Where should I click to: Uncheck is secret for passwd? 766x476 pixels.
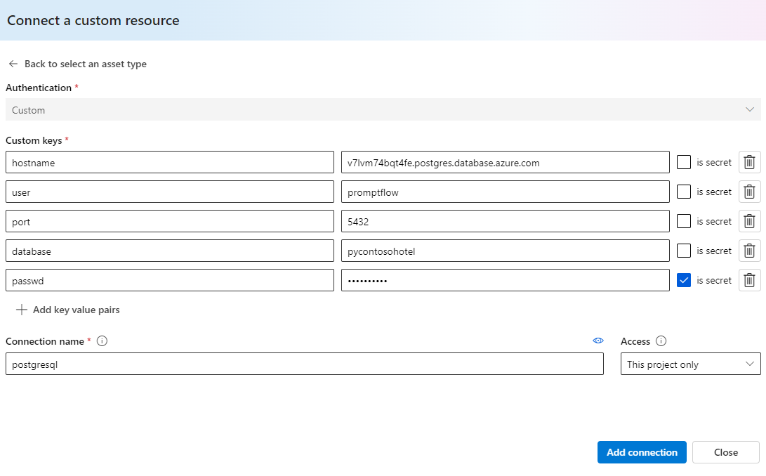point(683,281)
